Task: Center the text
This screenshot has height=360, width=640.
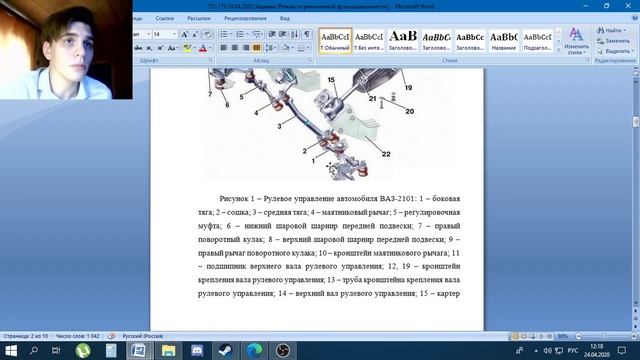Action: coord(235,48)
